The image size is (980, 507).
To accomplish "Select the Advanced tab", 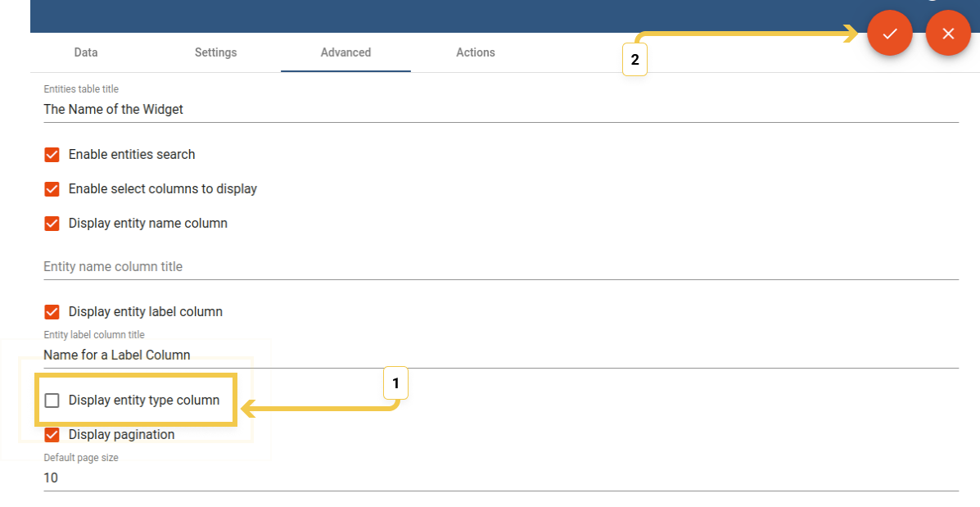I will click(345, 52).
